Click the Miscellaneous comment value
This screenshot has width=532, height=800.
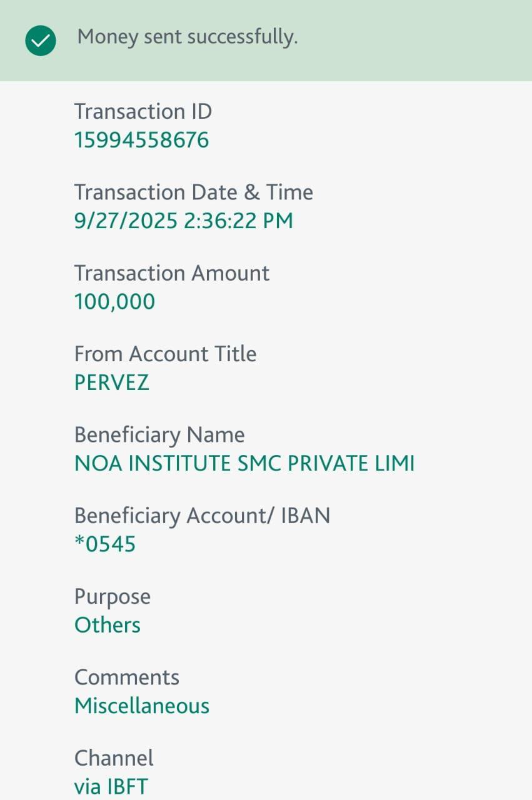[142, 706]
